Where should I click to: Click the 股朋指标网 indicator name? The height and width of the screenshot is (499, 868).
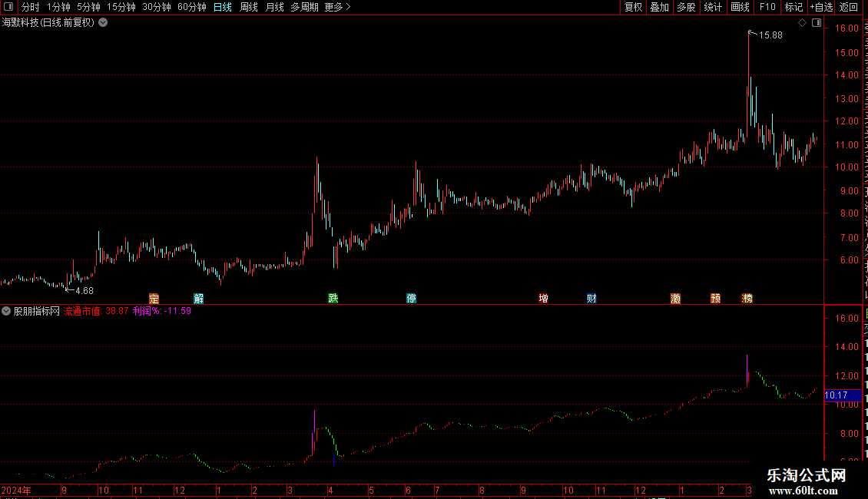pos(37,312)
